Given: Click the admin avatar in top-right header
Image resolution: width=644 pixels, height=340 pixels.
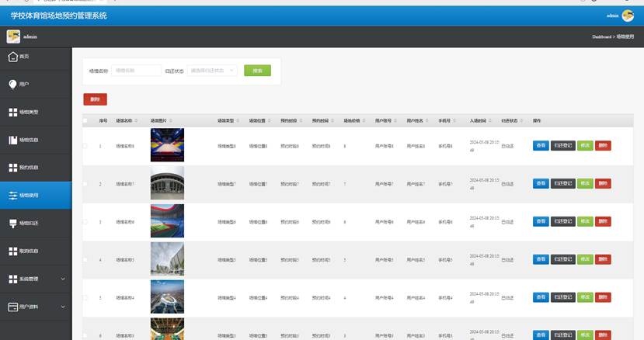Looking at the screenshot, I should pos(628,16).
